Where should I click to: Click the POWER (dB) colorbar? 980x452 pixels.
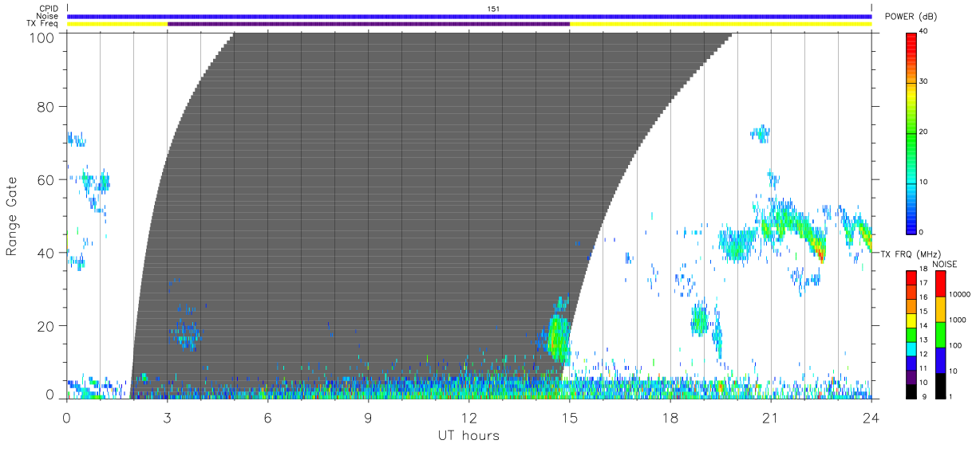(x=911, y=132)
